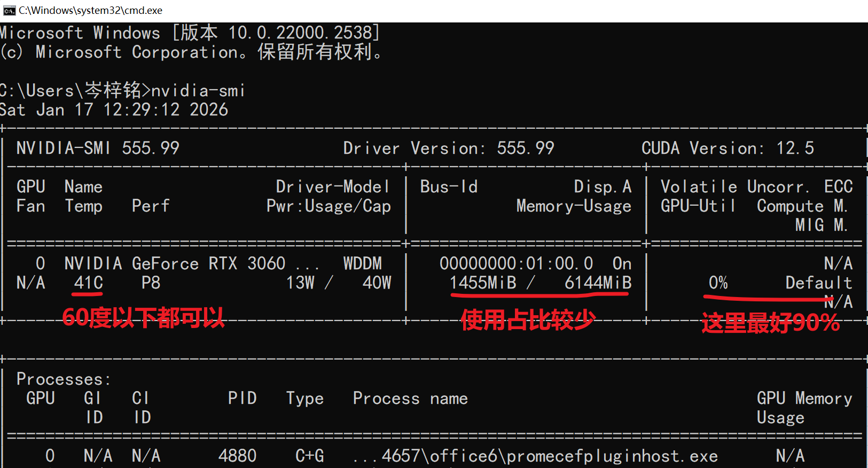Click the Driver Version: 555.99 text
The height and width of the screenshot is (468, 868).
[x=449, y=149]
